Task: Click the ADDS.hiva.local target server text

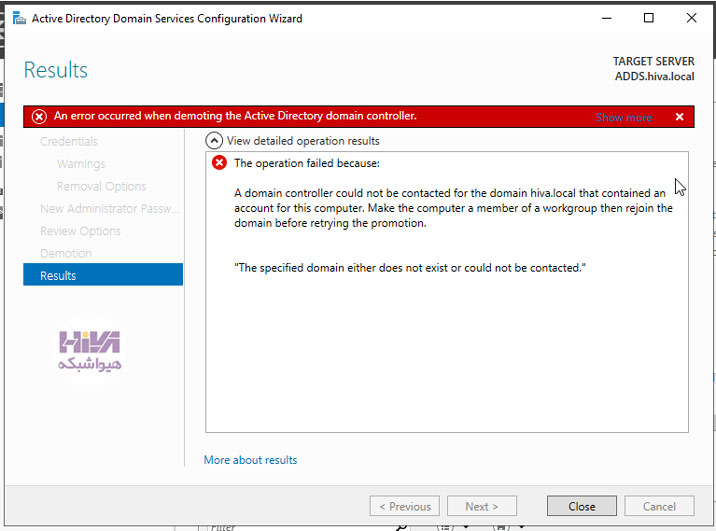Action: click(x=654, y=76)
